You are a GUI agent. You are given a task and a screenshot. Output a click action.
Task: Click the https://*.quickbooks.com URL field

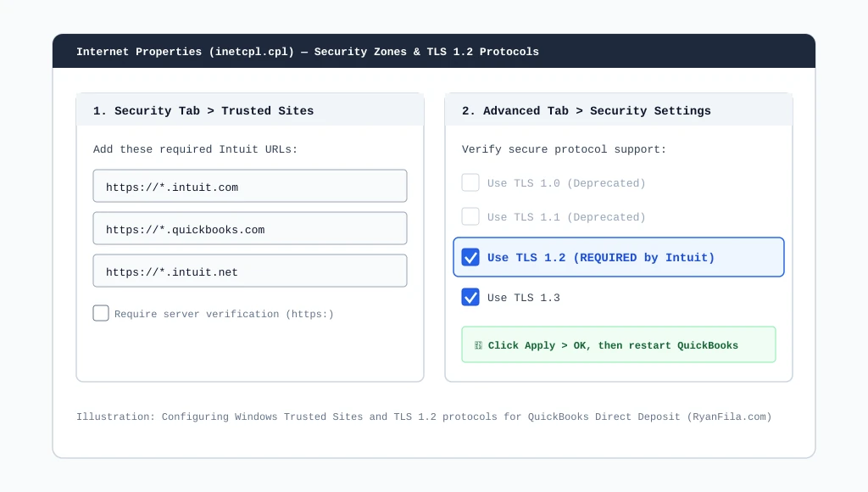250,228
